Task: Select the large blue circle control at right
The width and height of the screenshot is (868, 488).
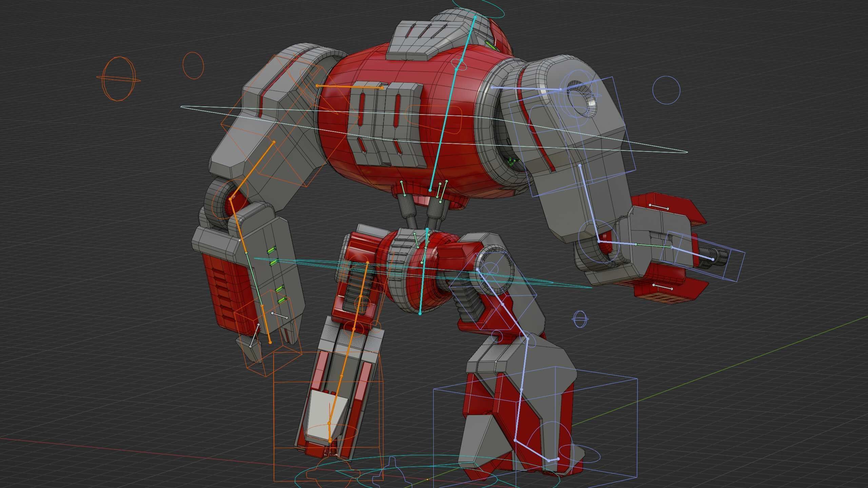Action: point(666,90)
